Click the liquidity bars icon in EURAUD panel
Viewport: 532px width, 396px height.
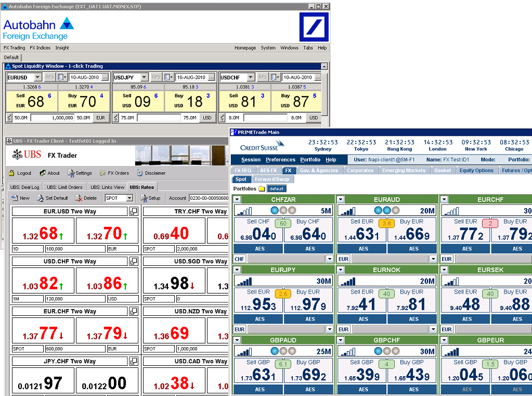click(348, 211)
